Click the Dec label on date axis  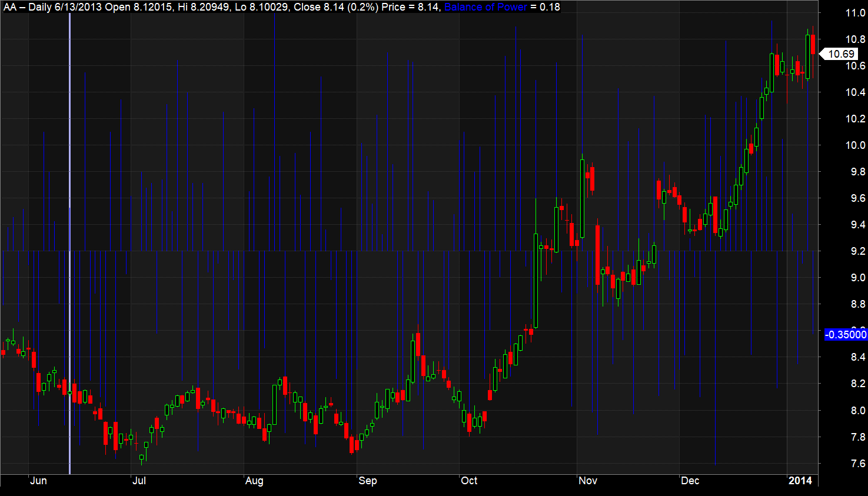690,481
